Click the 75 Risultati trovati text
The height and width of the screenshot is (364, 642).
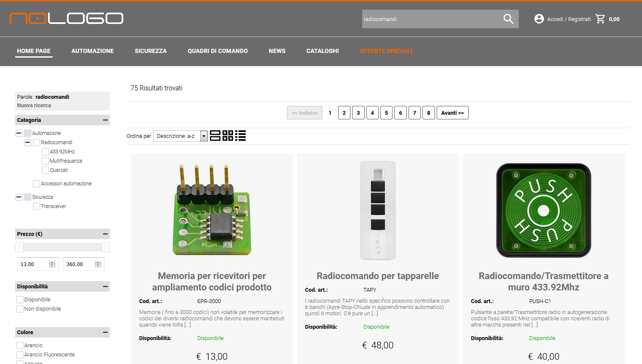(157, 88)
